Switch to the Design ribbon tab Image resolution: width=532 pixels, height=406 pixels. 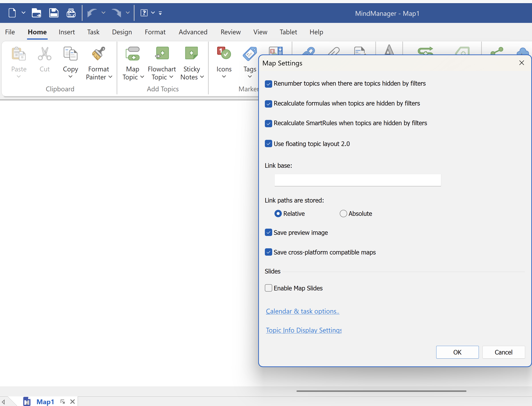[x=122, y=32]
